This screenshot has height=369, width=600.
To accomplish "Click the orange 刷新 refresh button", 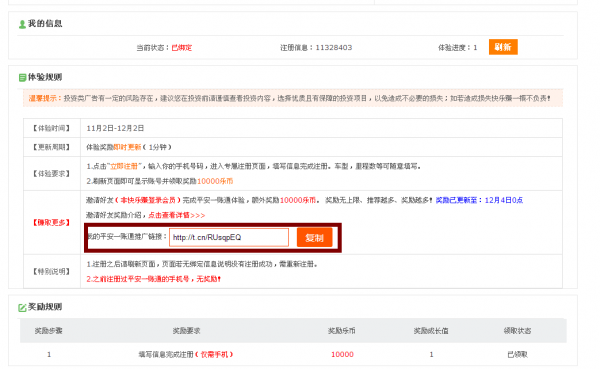I will [503, 47].
